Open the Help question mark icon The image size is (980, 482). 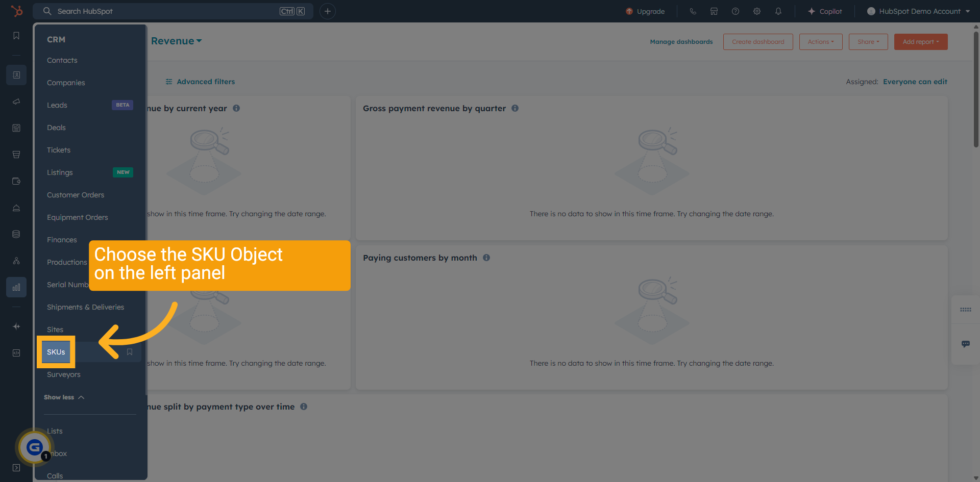pyautogui.click(x=736, y=11)
